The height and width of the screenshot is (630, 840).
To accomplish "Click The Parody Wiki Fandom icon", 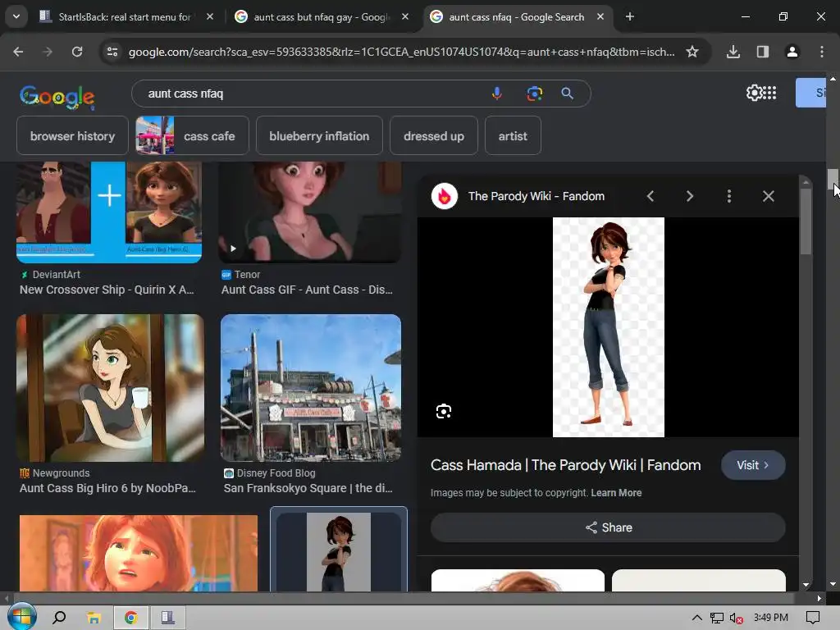I will pos(445,196).
